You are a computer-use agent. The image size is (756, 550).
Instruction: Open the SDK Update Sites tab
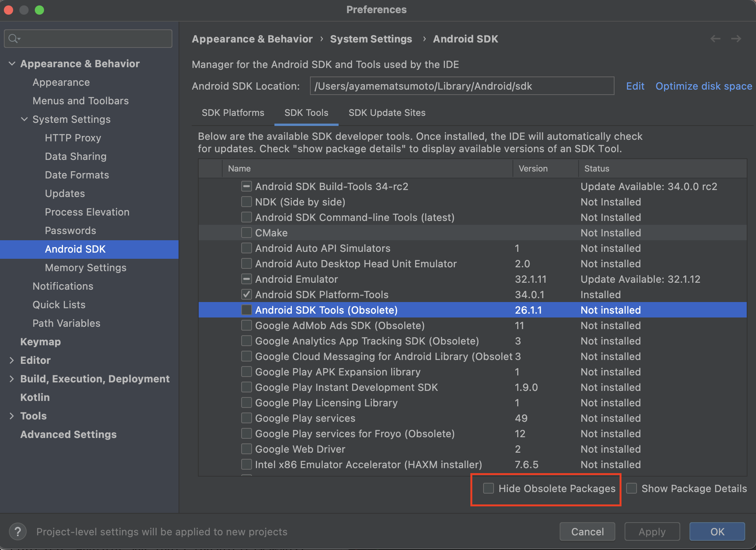[387, 113]
